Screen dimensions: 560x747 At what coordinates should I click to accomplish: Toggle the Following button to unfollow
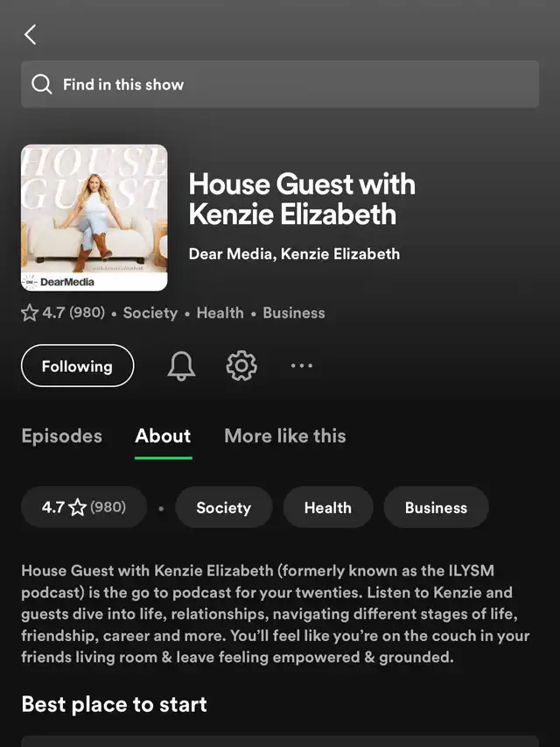78,366
